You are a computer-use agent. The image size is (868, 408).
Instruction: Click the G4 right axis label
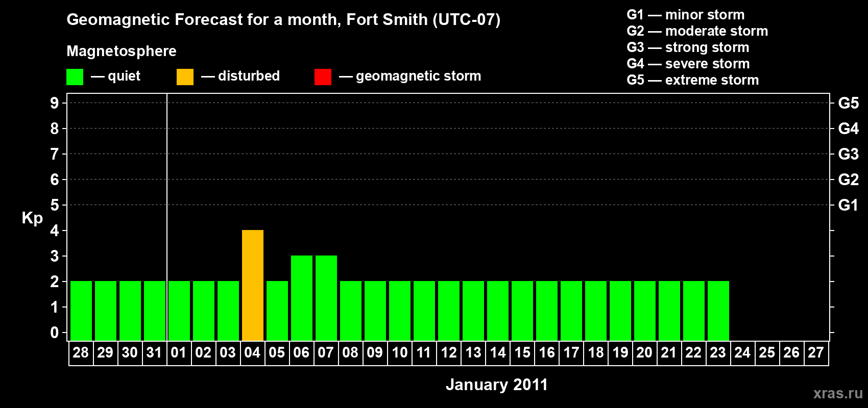click(849, 129)
